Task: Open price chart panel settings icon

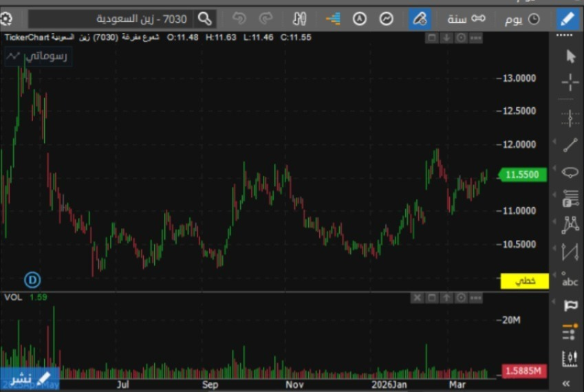Action: point(461,38)
